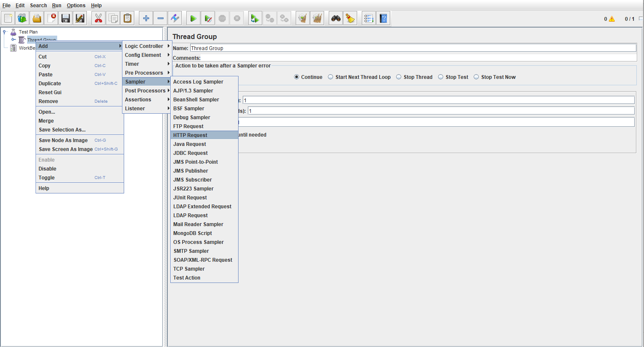Choose the Stop Test Now radio button
The height and width of the screenshot is (347, 644).
point(476,77)
